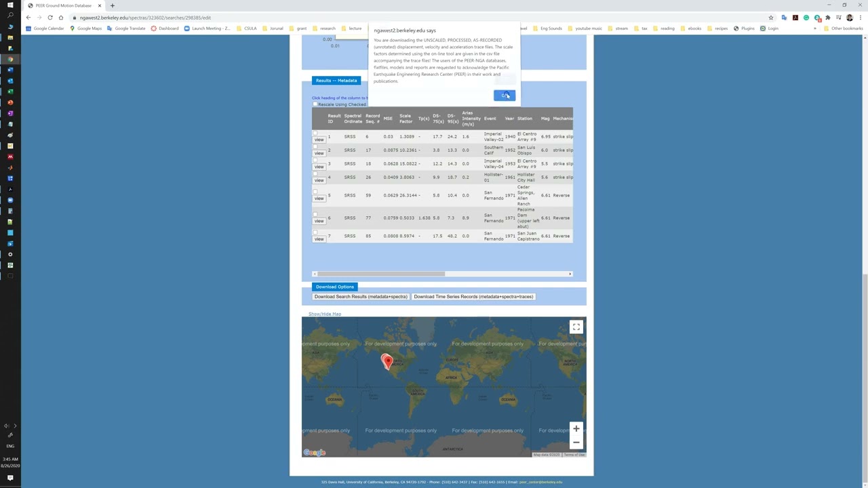
Task: Select the Results -- Metadata tab
Action: pyautogui.click(x=336, y=80)
